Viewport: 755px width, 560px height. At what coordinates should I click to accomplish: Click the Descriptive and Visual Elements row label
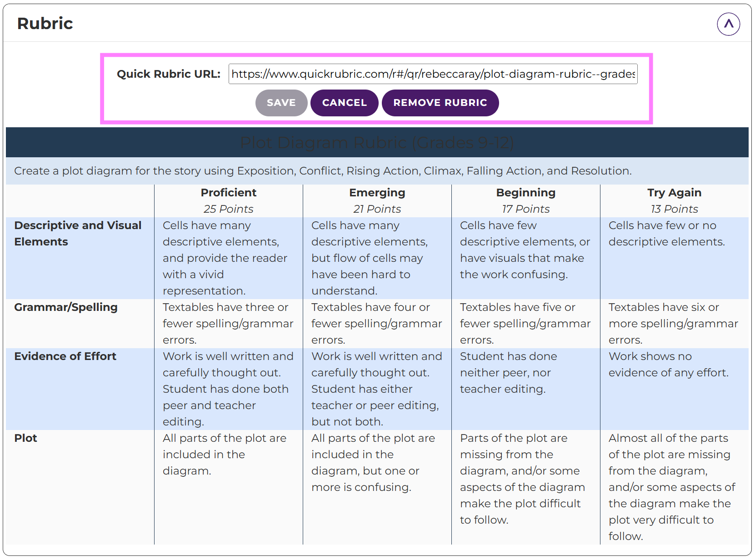tap(78, 233)
